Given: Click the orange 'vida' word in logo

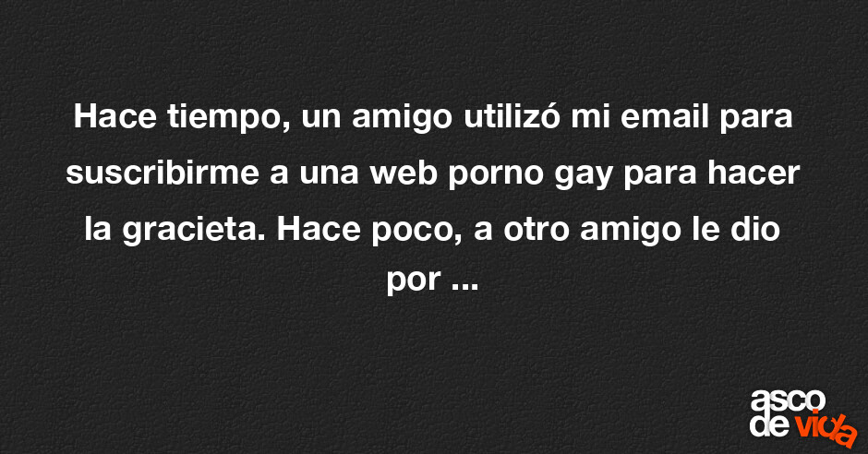Looking at the screenshot, I should point(826,428).
